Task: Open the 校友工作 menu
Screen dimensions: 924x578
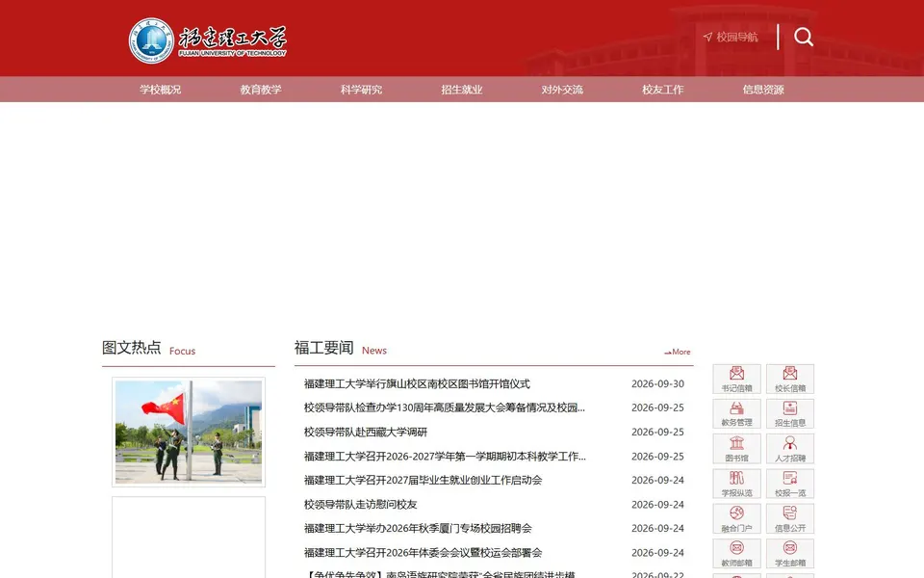Action: tap(662, 90)
